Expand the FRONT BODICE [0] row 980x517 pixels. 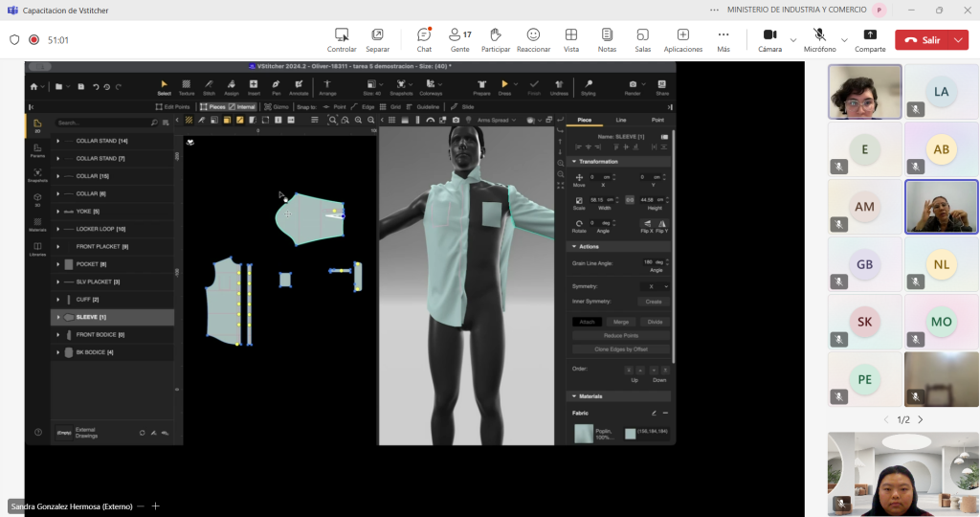coord(58,334)
